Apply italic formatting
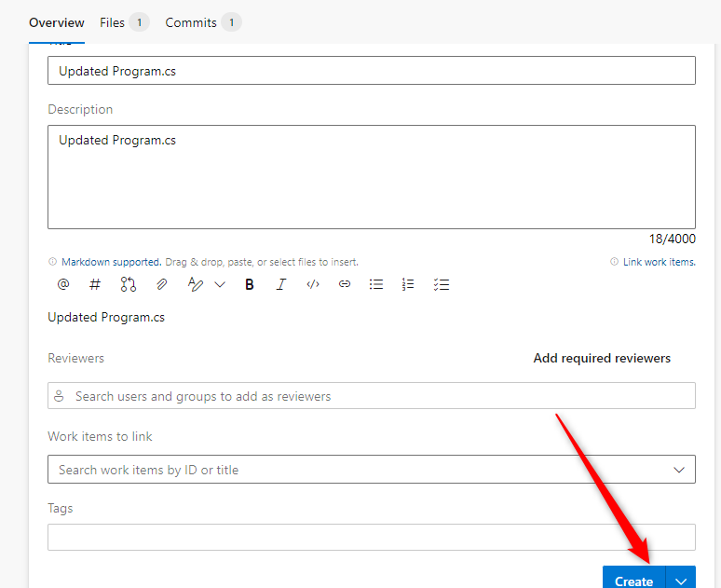The height and width of the screenshot is (588, 721). [281, 284]
